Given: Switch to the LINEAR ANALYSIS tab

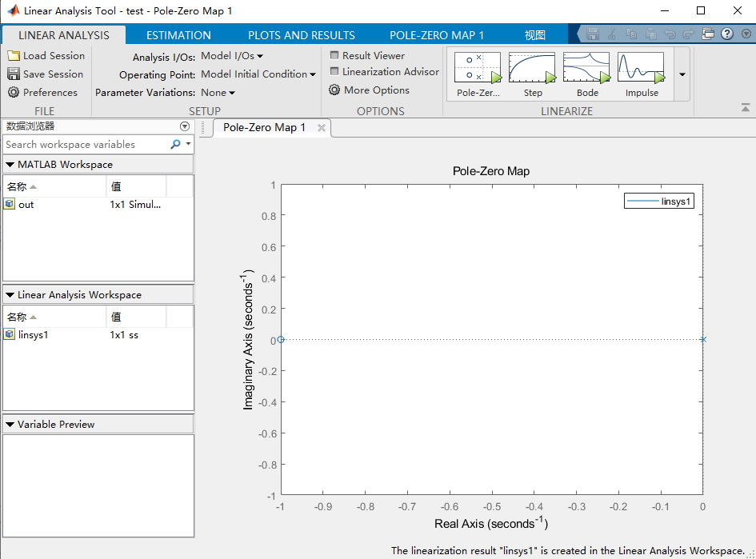Looking at the screenshot, I should click(64, 35).
